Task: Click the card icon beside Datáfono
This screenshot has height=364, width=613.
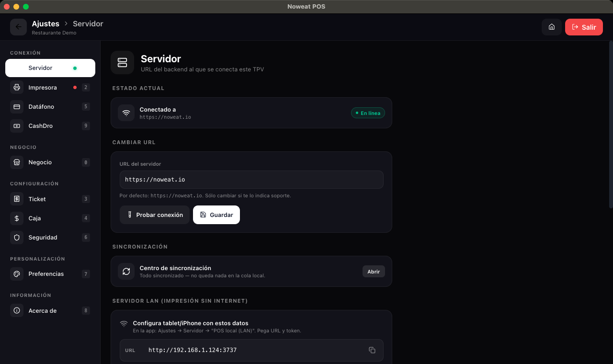Action: point(17,106)
